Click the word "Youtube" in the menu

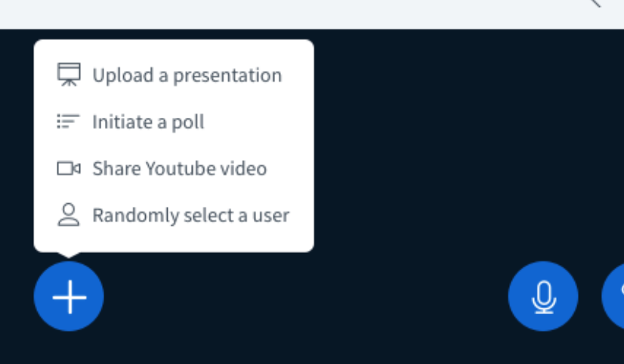(181, 168)
